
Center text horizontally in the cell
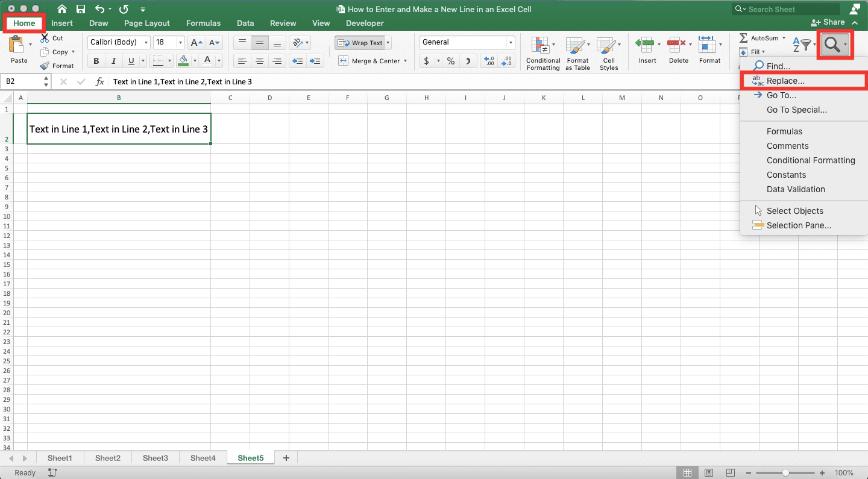(x=260, y=61)
